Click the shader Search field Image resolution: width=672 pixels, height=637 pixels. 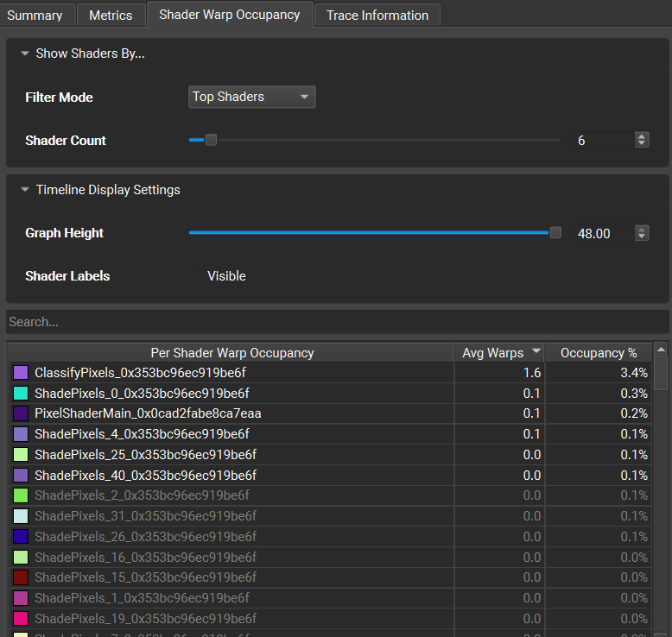[337, 322]
